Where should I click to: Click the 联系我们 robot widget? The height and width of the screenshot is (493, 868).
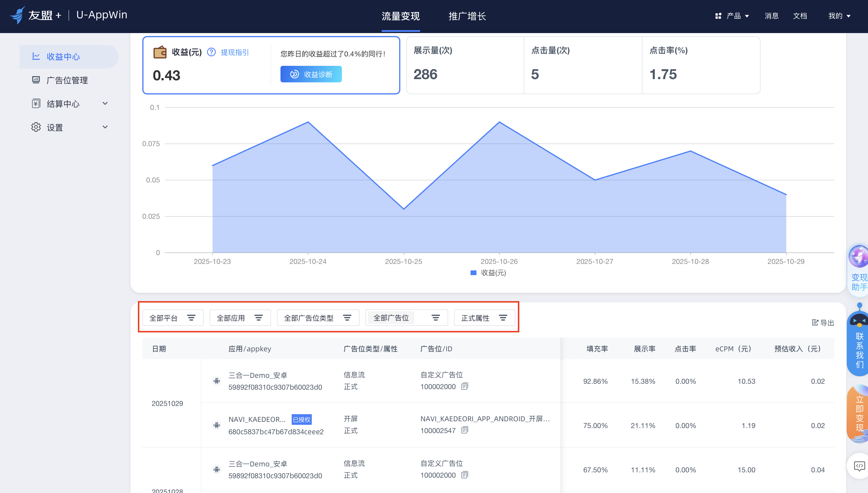click(x=859, y=340)
